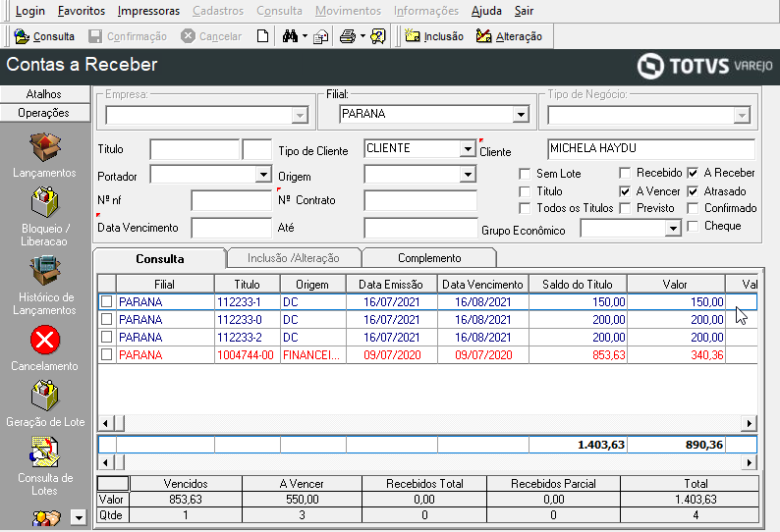Toggle the Sem Lote checkbox
The height and width of the screenshot is (532, 780).
coord(525,174)
